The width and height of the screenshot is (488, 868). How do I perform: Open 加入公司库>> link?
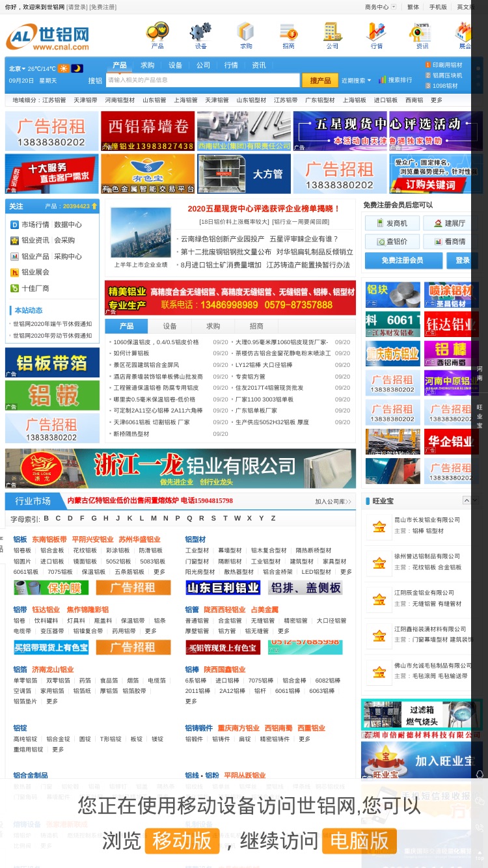[x=333, y=502]
